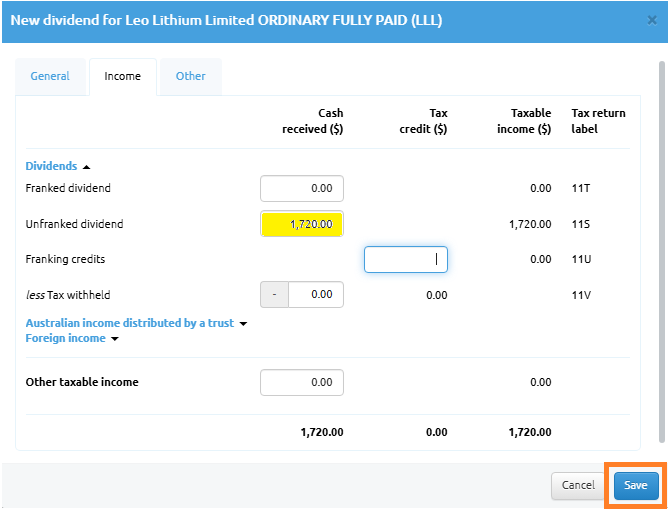Select the Income tab
This screenshot has width=670, height=514.
(123, 76)
